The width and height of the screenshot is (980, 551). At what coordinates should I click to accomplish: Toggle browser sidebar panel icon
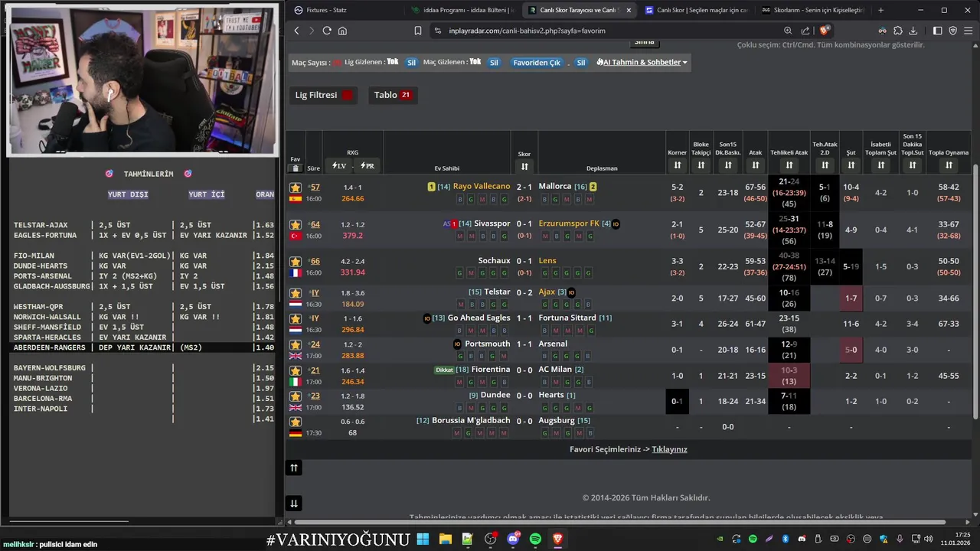[x=938, y=31]
